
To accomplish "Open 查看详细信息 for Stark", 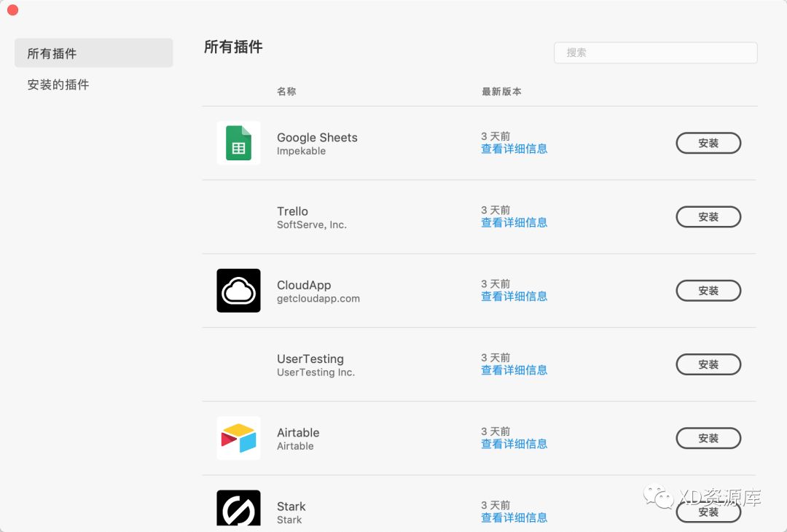I will click(x=514, y=518).
